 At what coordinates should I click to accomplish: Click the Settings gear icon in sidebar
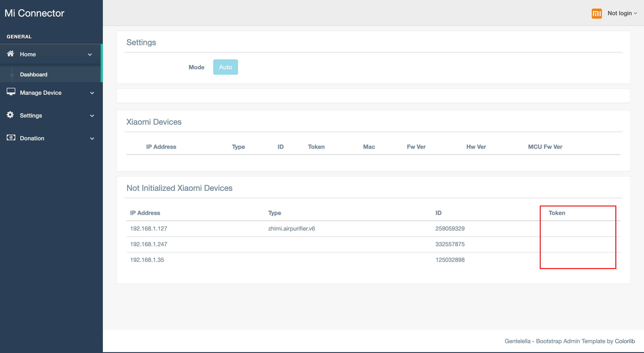(x=10, y=115)
